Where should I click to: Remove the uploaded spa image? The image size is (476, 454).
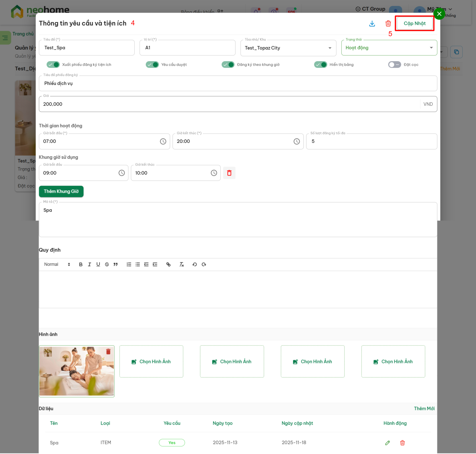pos(108,352)
